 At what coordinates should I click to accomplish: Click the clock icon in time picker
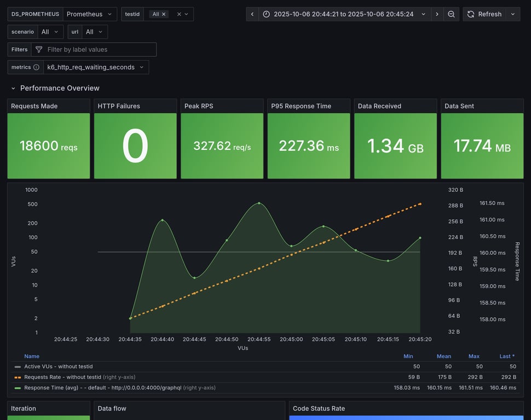[x=267, y=14]
